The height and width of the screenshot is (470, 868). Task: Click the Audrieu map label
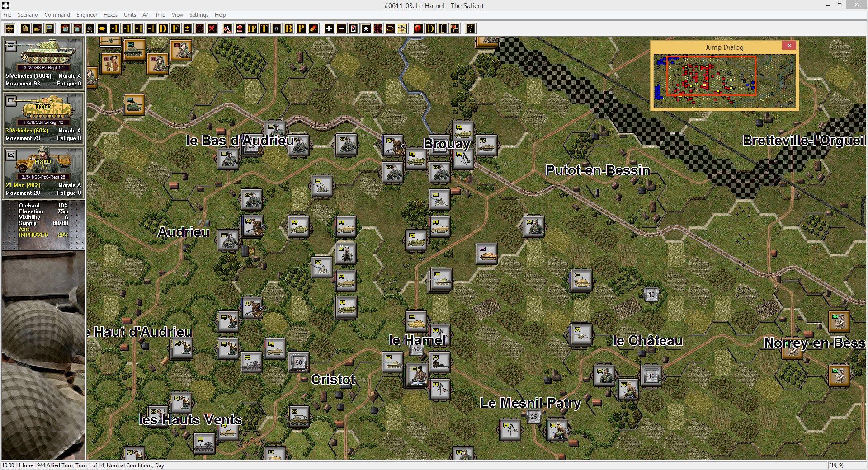point(184,232)
